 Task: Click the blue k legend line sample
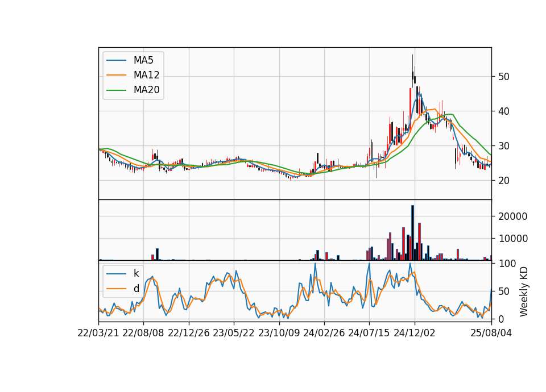[116, 273]
